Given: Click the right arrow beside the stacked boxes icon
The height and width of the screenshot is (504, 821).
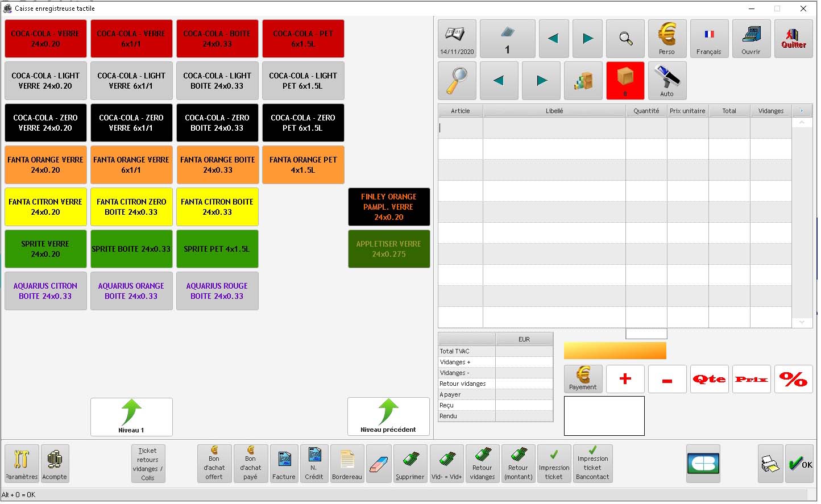Looking at the screenshot, I should point(541,81).
